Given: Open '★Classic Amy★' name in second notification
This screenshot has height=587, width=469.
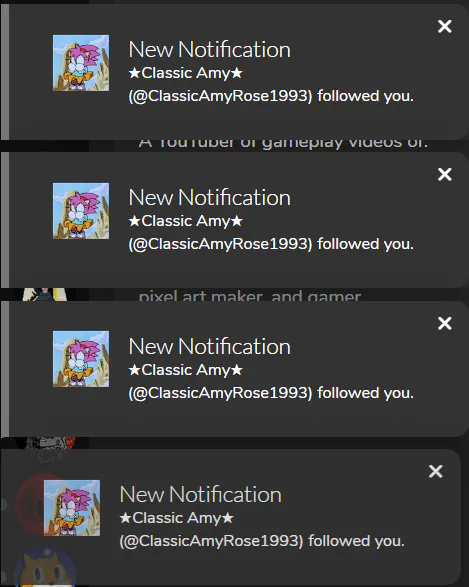Looking at the screenshot, I should (186, 221).
